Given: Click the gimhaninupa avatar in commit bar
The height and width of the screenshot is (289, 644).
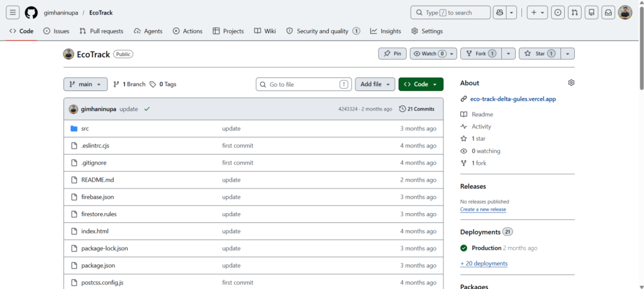Looking at the screenshot, I should [74, 109].
